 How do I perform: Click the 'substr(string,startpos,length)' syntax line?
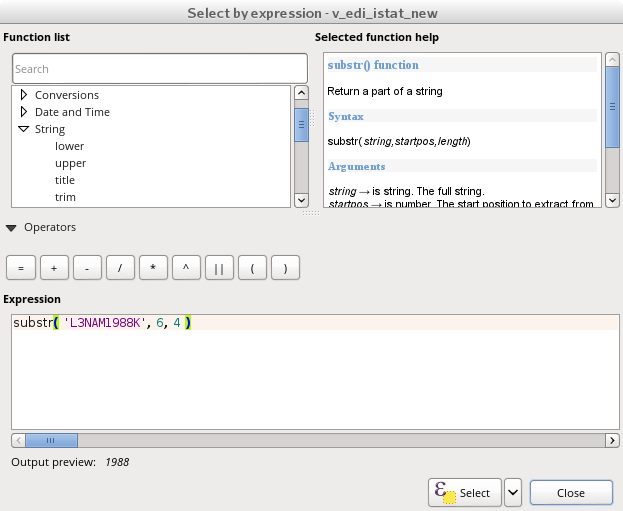click(x=399, y=141)
